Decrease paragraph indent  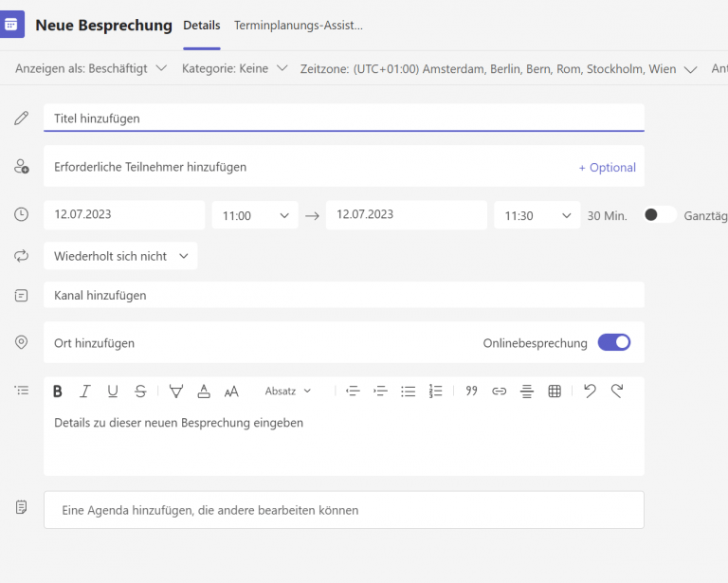[x=353, y=391]
